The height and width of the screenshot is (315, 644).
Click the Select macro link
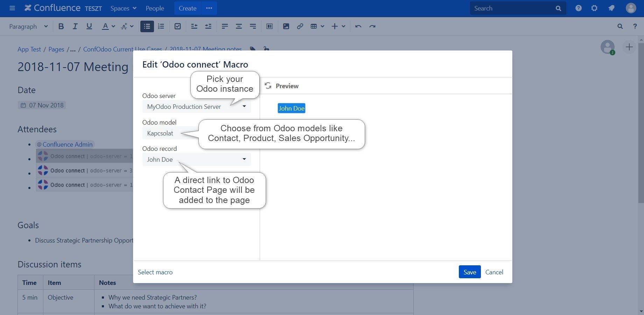(x=155, y=272)
